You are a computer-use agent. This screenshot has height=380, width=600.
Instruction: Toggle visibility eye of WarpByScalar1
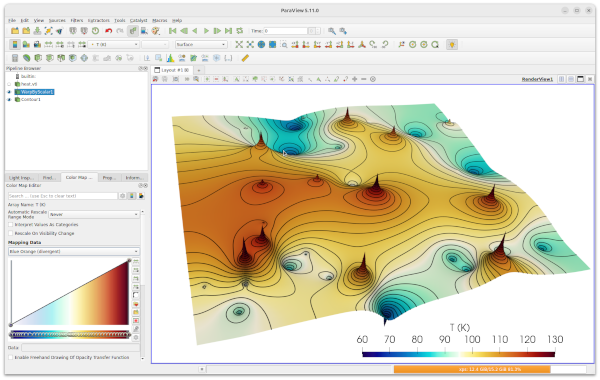click(x=9, y=92)
